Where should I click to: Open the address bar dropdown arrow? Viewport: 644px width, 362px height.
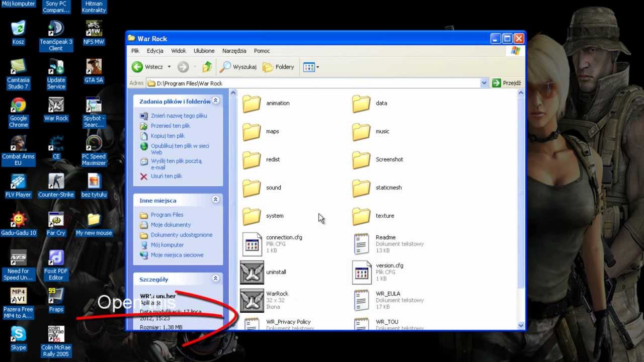pos(484,83)
